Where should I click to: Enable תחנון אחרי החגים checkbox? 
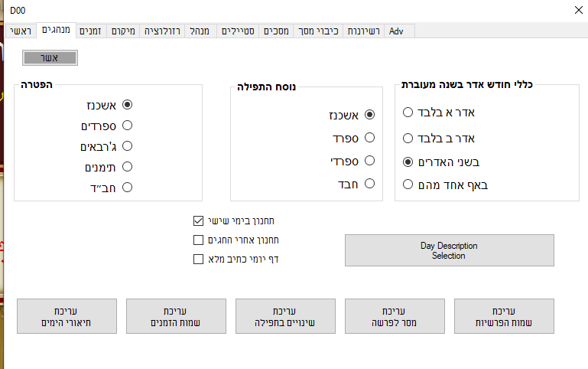click(199, 240)
